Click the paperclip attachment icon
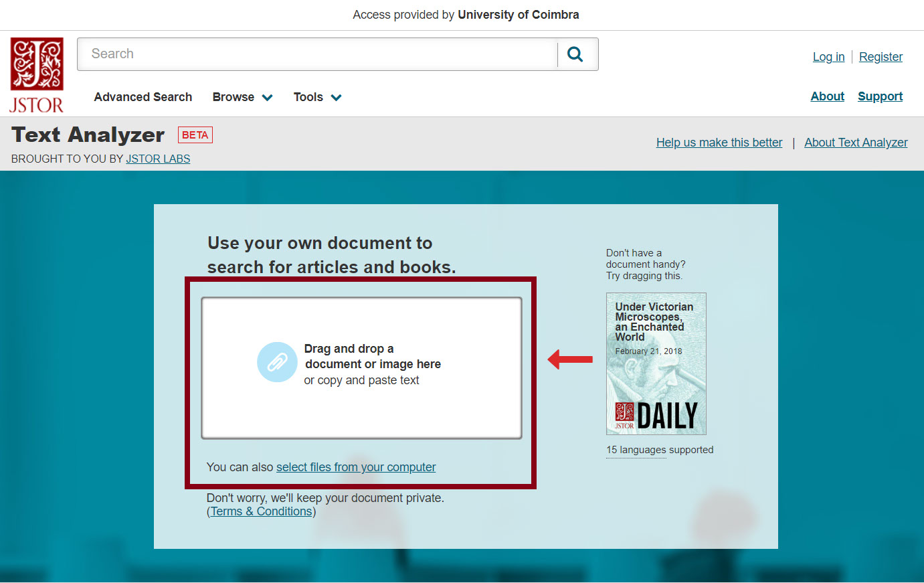924x583 pixels. 276,362
